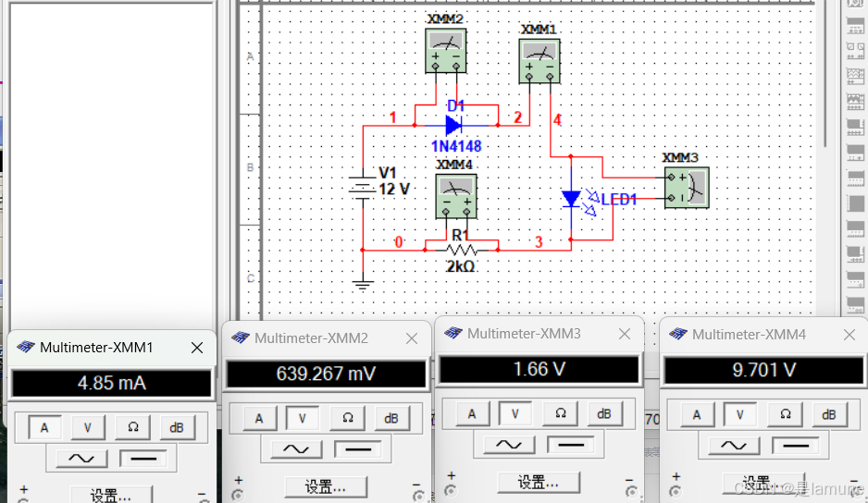Select the ground symbol below V1

pos(363,285)
